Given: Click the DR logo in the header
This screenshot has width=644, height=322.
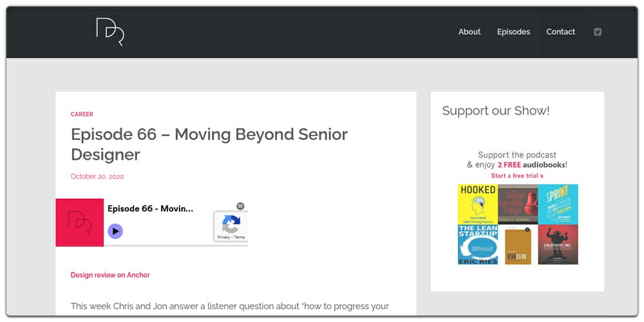Looking at the screenshot, I should coord(109,32).
